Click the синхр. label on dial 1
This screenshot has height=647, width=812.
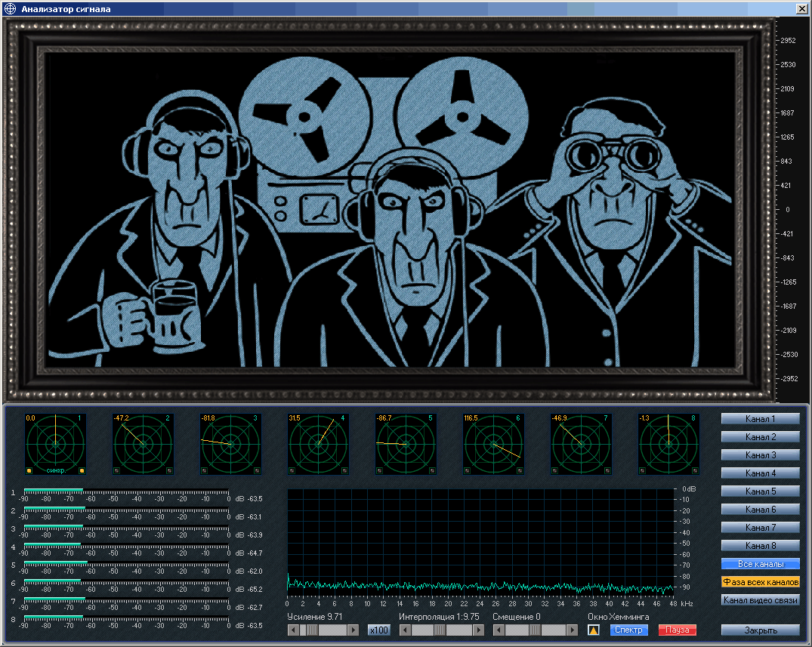coord(56,470)
